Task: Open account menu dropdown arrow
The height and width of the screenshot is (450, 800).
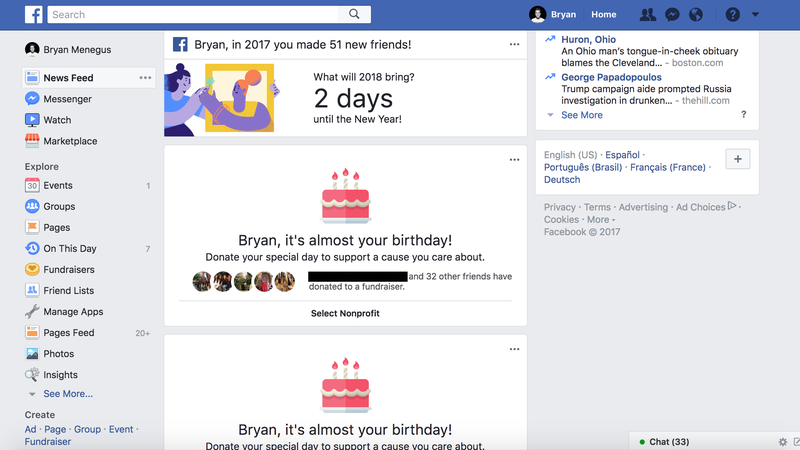Action: pyautogui.click(x=755, y=15)
